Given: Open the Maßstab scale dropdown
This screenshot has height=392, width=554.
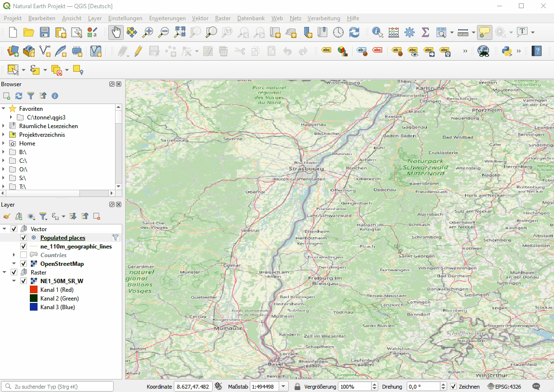Looking at the screenshot, I should click(x=283, y=386).
